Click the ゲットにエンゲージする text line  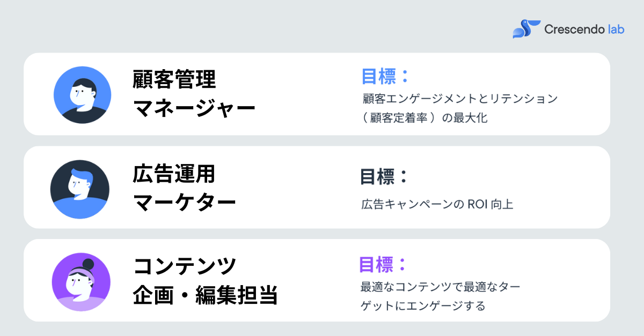423,306
